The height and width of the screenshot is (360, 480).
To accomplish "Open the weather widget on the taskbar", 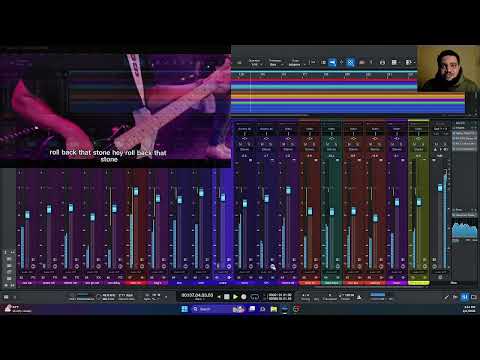I will click(x=17, y=309).
